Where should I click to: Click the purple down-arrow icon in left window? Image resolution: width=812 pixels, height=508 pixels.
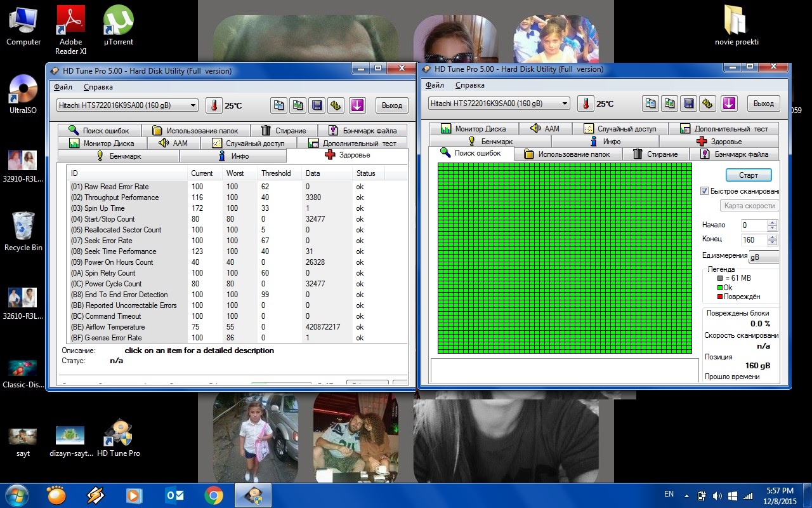click(357, 105)
